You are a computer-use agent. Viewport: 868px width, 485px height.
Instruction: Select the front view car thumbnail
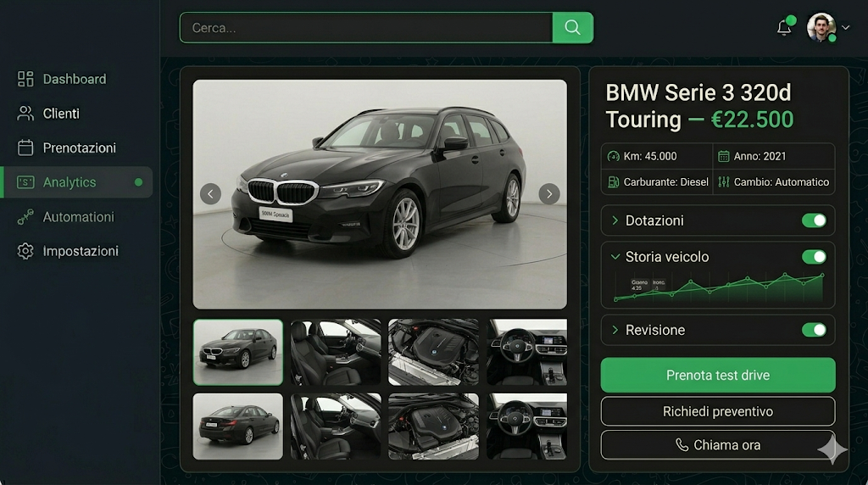point(238,352)
